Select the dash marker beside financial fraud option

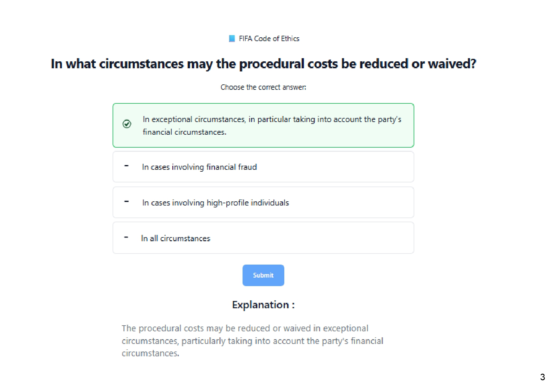tap(126, 166)
